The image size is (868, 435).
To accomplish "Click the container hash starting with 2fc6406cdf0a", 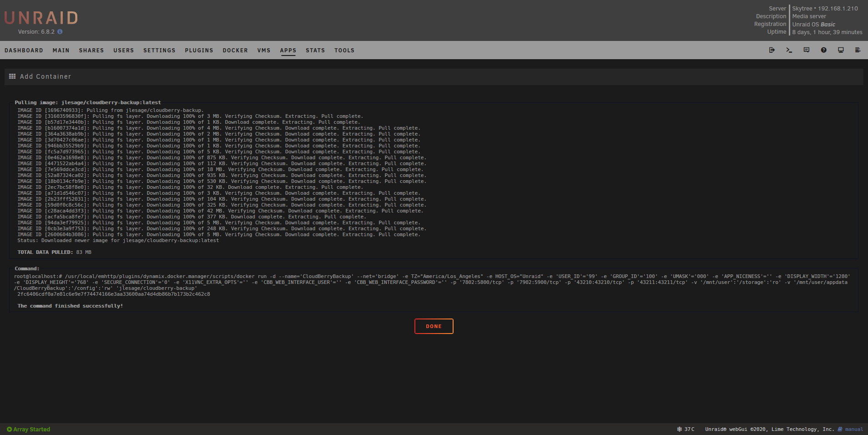I will pos(114,294).
